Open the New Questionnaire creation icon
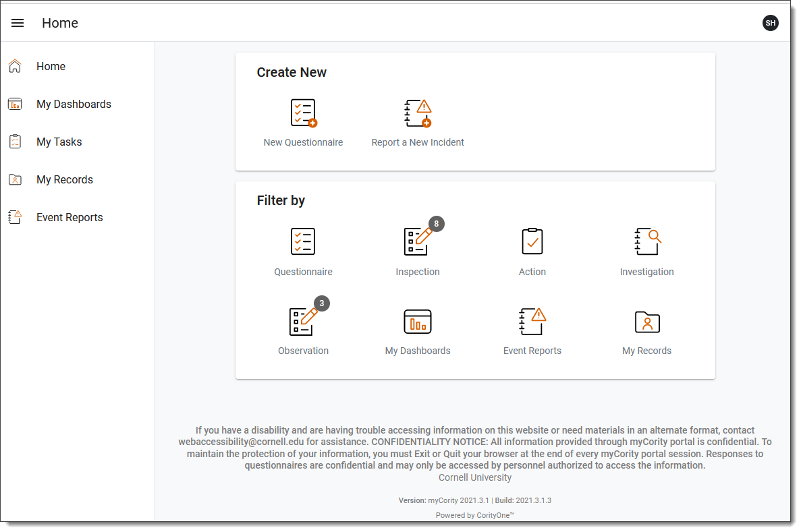The image size is (801, 532). (303, 113)
